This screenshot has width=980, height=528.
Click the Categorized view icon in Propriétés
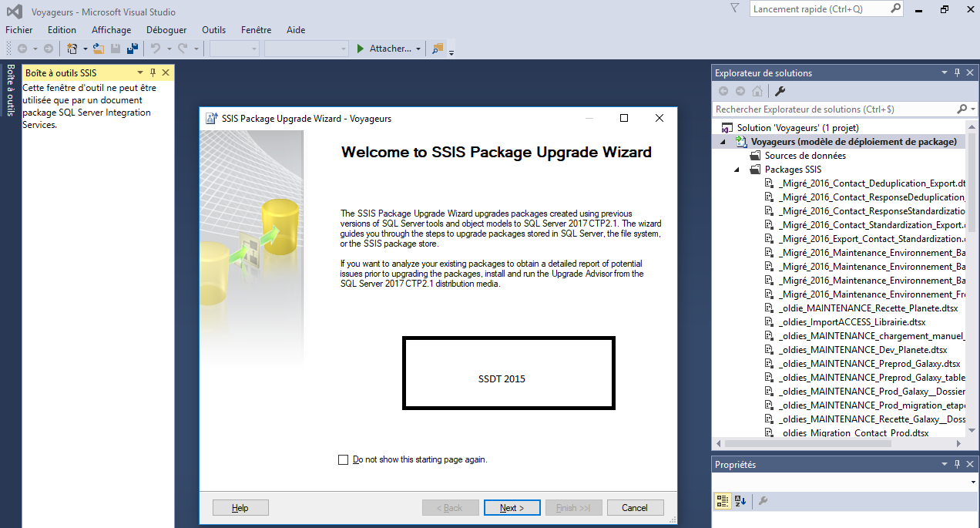pos(723,500)
